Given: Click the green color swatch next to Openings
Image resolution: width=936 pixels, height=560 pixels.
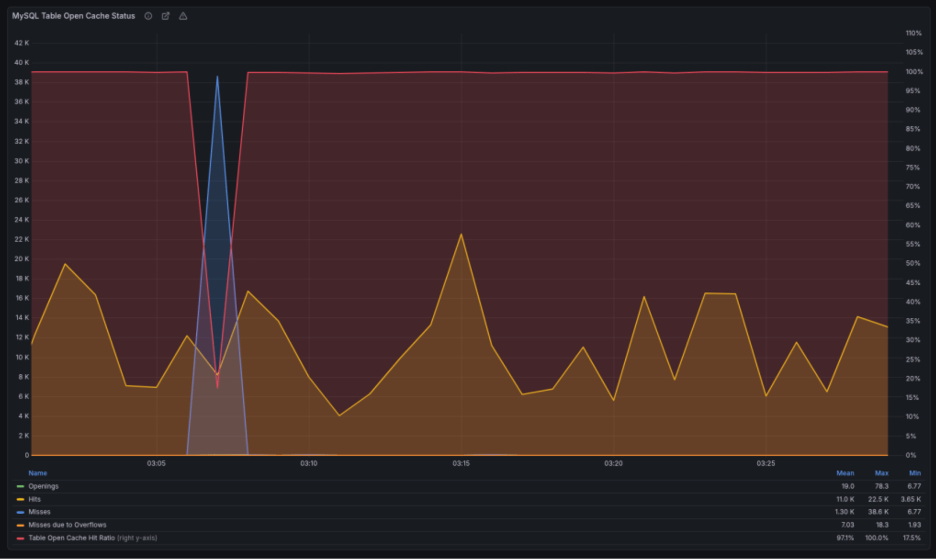Looking at the screenshot, I should click(x=19, y=486).
